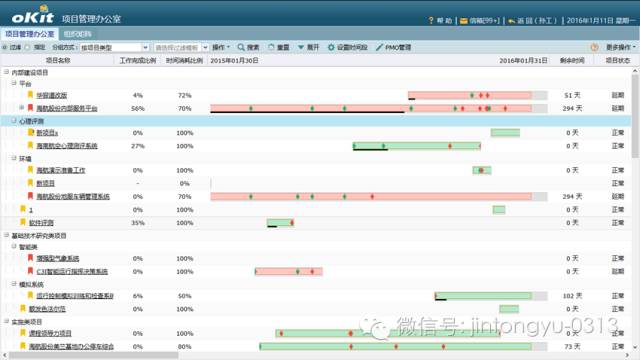Click the pink Gantt bar of 海航股份地面车辆管理系统
This screenshot has width=640, height=360.
click(371, 196)
